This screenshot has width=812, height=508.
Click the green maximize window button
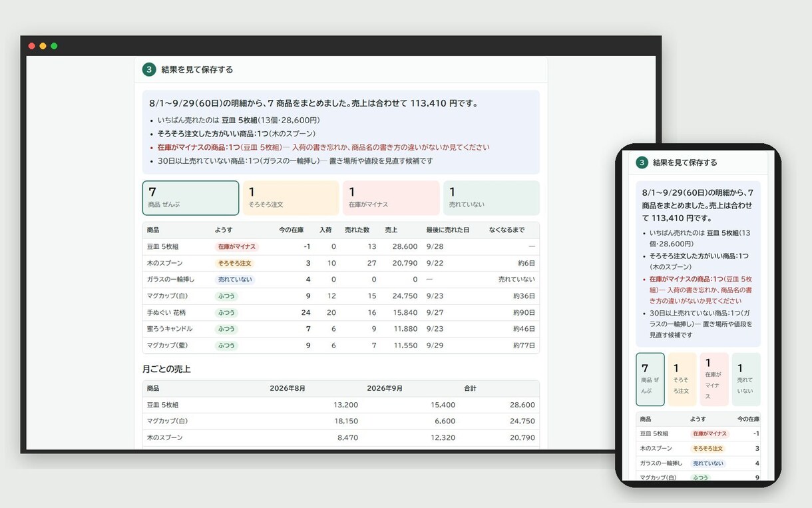click(x=54, y=46)
